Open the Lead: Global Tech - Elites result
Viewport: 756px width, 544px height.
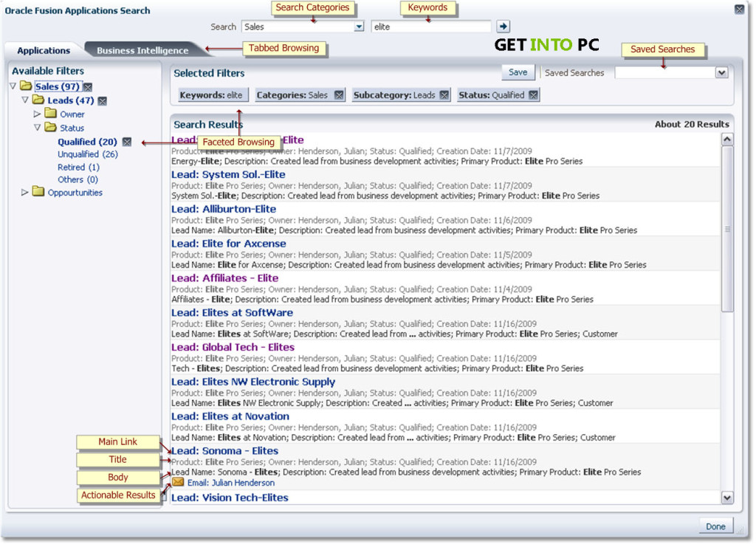tap(233, 348)
